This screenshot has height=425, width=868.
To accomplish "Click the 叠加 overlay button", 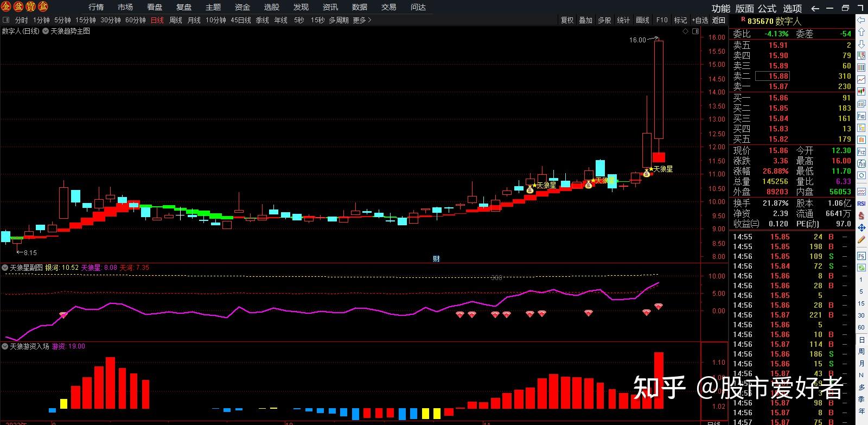I will [585, 20].
